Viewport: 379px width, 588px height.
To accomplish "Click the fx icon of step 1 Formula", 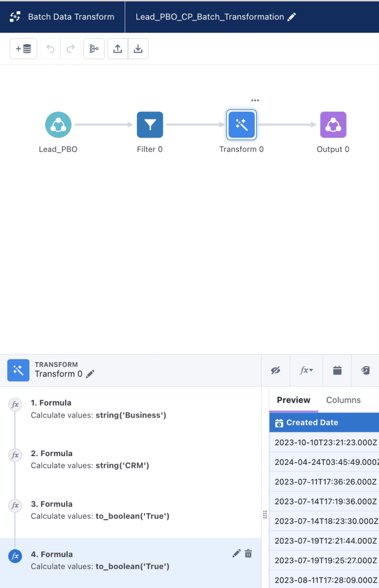I will coord(15,405).
